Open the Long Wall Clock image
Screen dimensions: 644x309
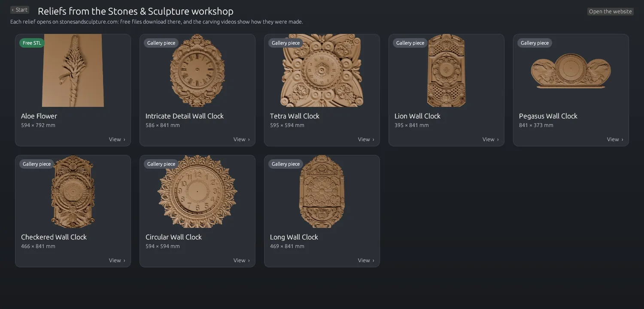[x=322, y=191]
